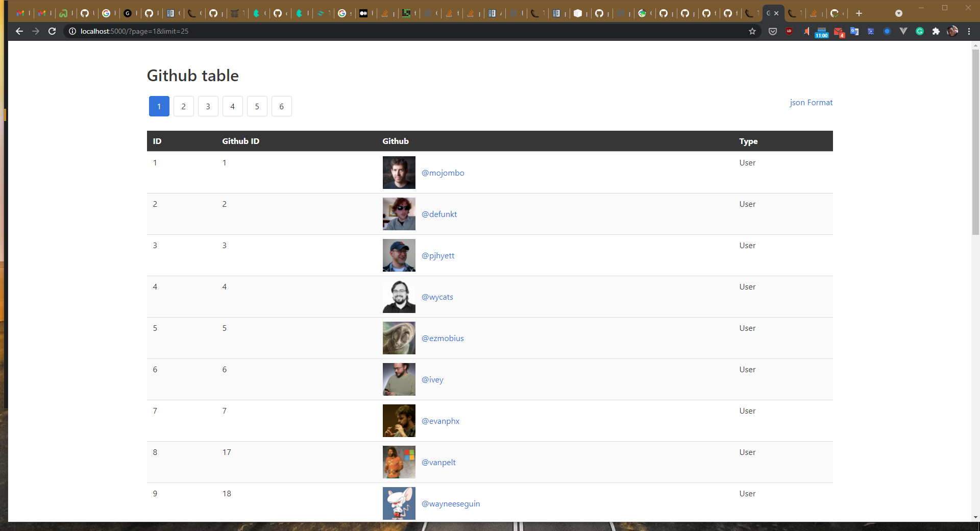Open the Vue devtools extension icon
Screen dimensions: 980x531
[903, 31]
